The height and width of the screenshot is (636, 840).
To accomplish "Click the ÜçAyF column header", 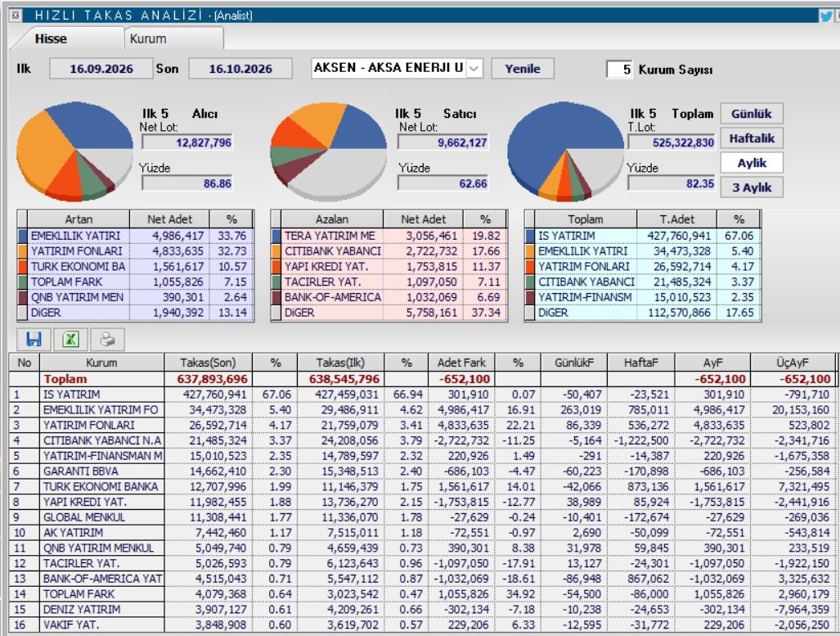I will pyautogui.click(x=793, y=363).
